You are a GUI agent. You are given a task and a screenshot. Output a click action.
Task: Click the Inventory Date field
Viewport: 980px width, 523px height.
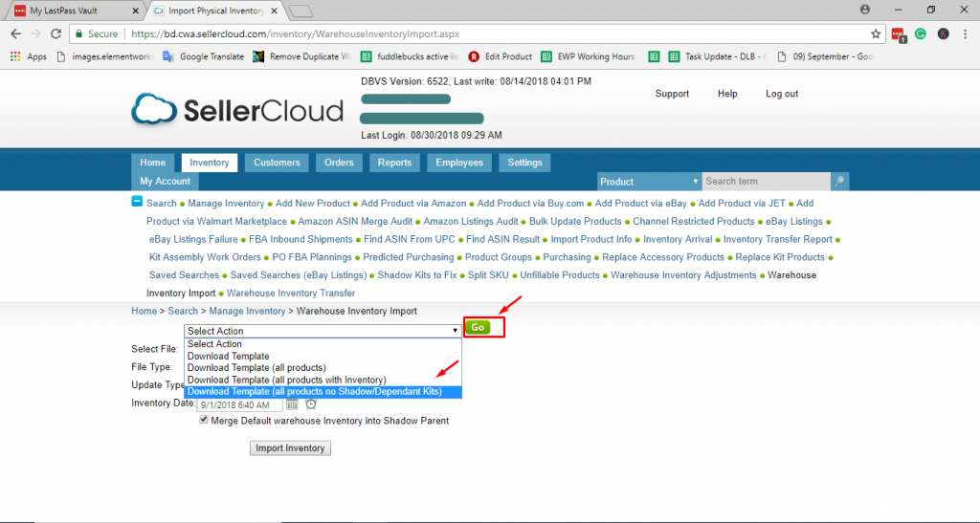coord(240,405)
